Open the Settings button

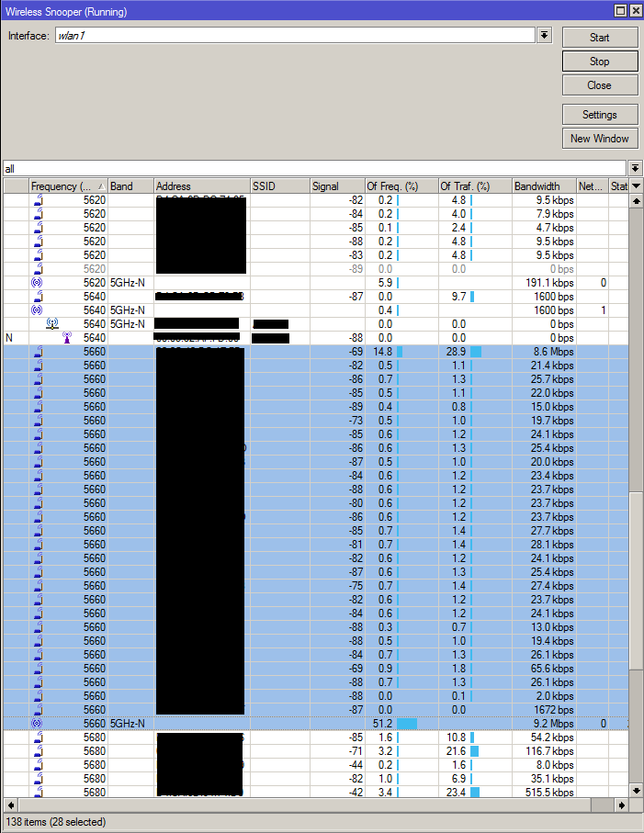[600, 114]
